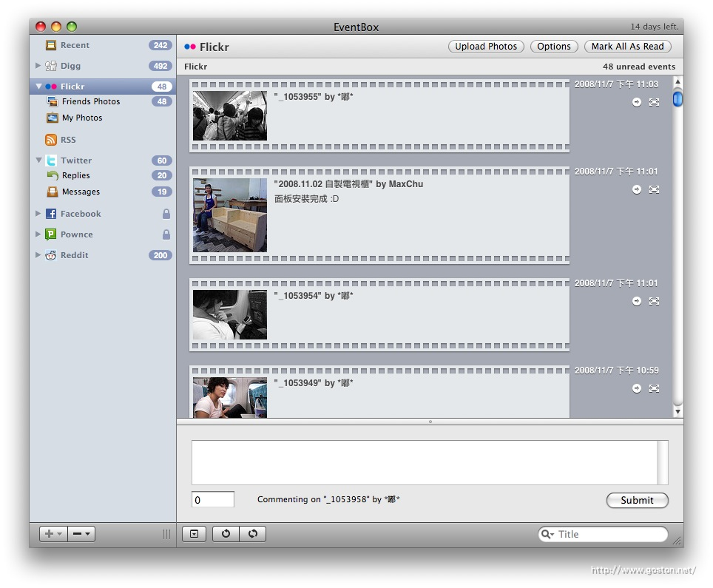
Task: Click the 242 unread badge for Recent
Action: pyautogui.click(x=160, y=45)
